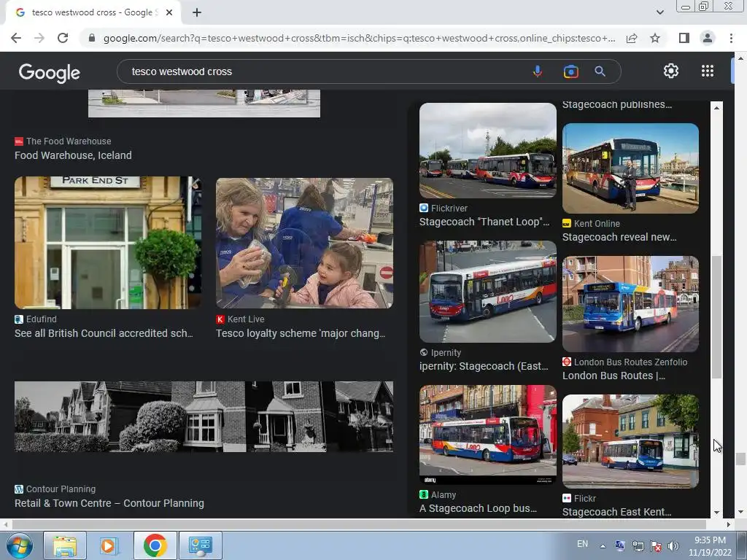Open Google apps grid icon
Viewport: 747px width, 560px height.
708,71
